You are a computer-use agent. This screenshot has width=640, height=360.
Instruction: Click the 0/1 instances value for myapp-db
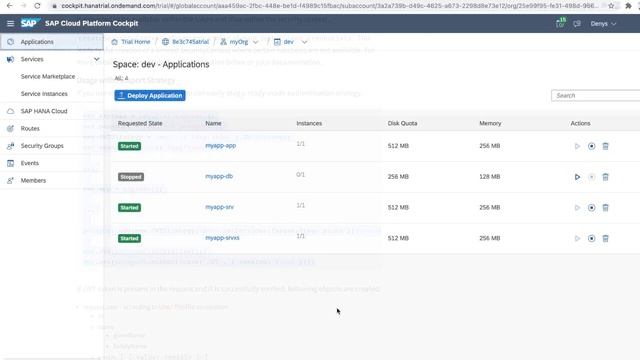click(x=300, y=175)
